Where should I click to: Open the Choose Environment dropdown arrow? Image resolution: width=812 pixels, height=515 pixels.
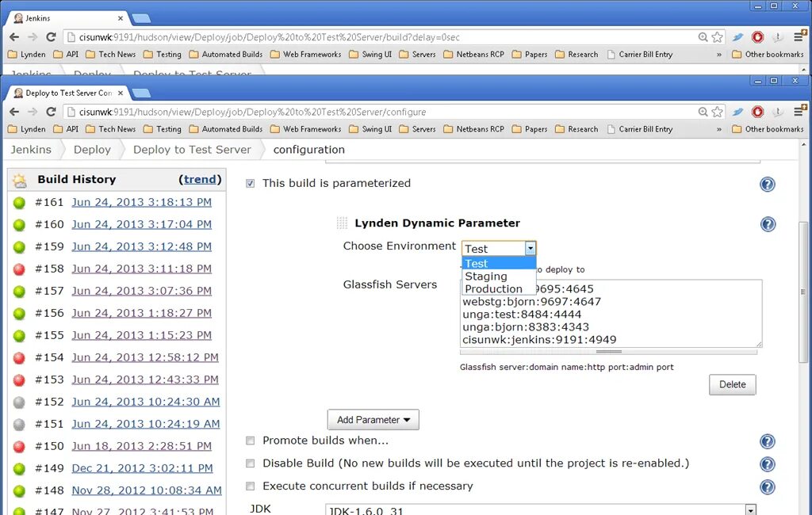[x=530, y=249]
